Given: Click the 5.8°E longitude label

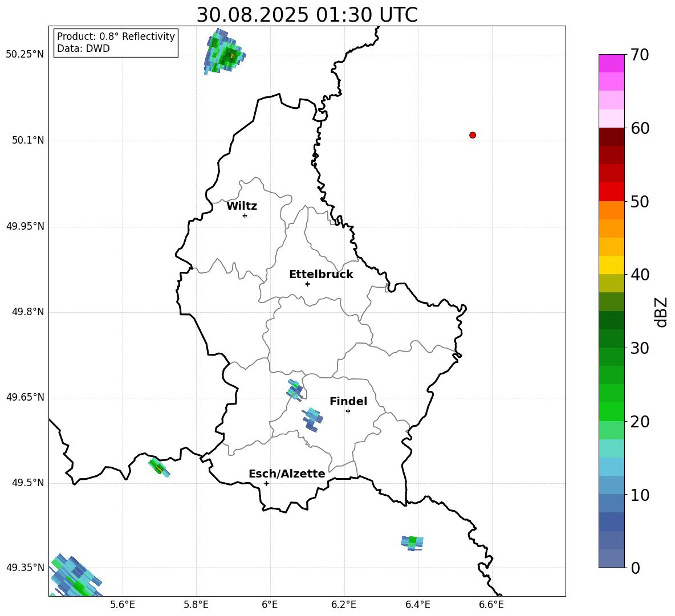Looking at the screenshot, I should click(196, 605).
